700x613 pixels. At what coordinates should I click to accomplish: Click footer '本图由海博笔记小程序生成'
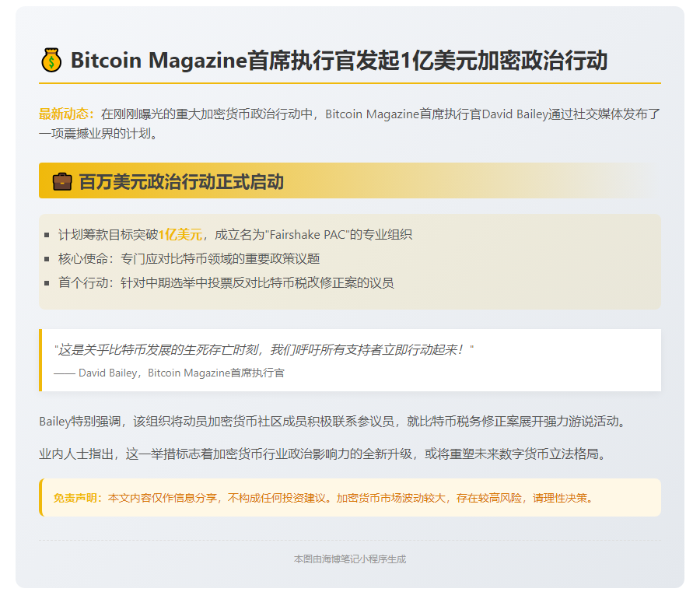pyautogui.click(x=350, y=559)
